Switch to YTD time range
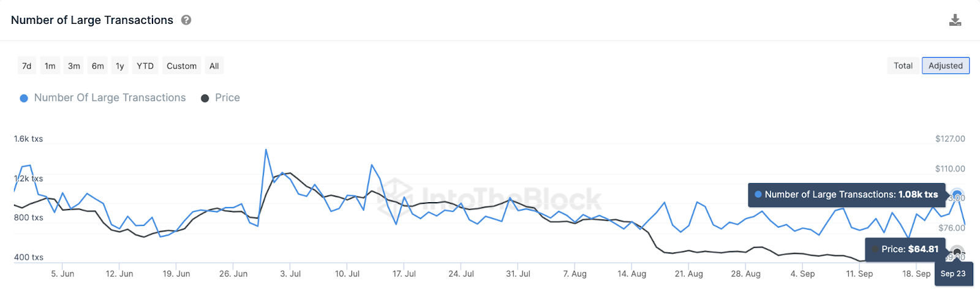980x294 pixels. [x=145, y=66]
